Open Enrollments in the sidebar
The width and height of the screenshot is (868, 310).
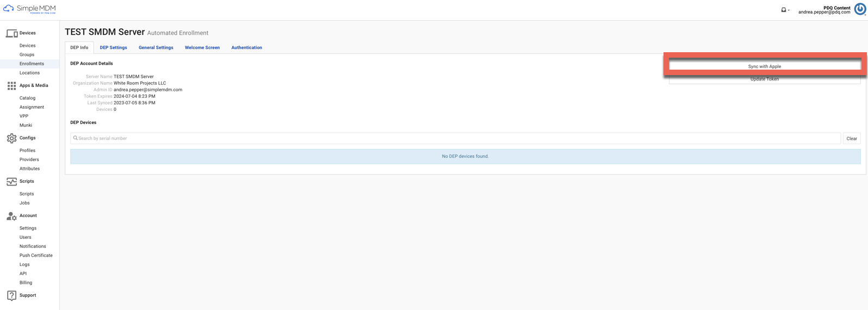pos(32,64)
